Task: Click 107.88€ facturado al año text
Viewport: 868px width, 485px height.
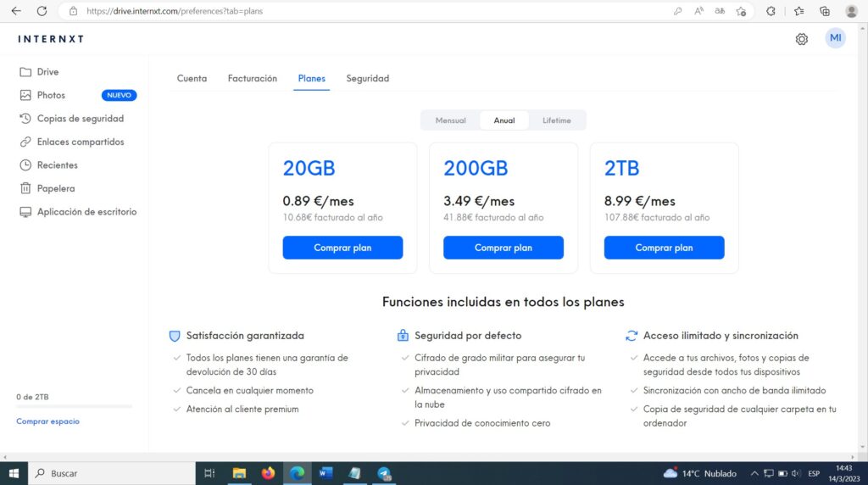Action: tap(657, 218)
